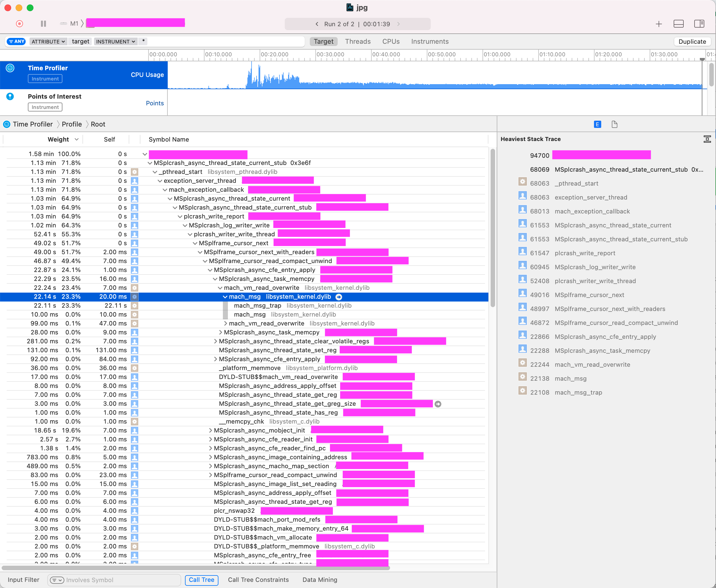Go to the previous run arrow

pyautogui.click(x=317, y=24)
